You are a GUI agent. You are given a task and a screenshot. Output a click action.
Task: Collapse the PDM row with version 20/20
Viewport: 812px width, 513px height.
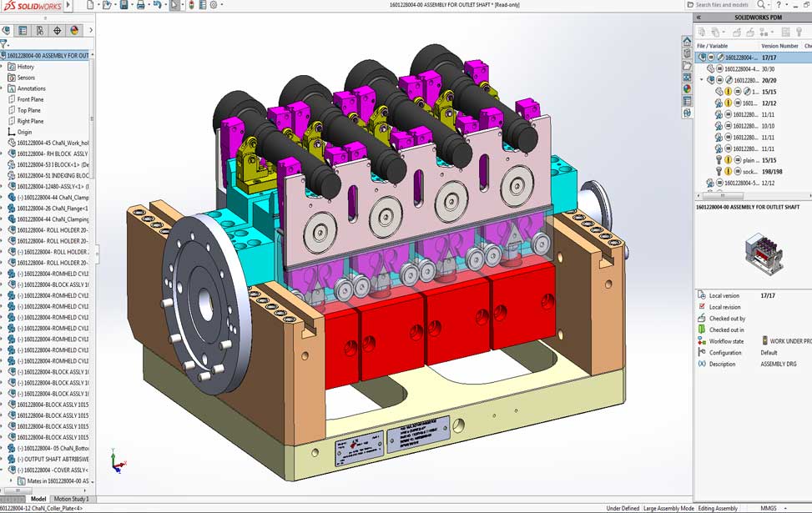coord(702,80)
